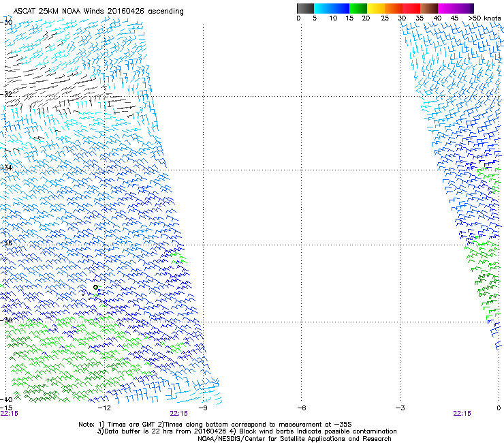
Task: Click the NOAA/NESDIS credit line
Action: pos(294,439)
